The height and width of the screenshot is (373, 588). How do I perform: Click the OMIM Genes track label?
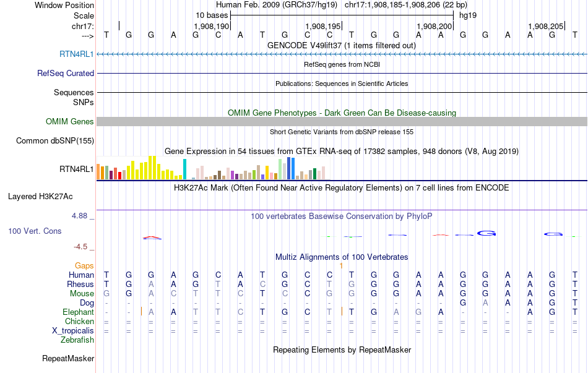pos(70,121)
